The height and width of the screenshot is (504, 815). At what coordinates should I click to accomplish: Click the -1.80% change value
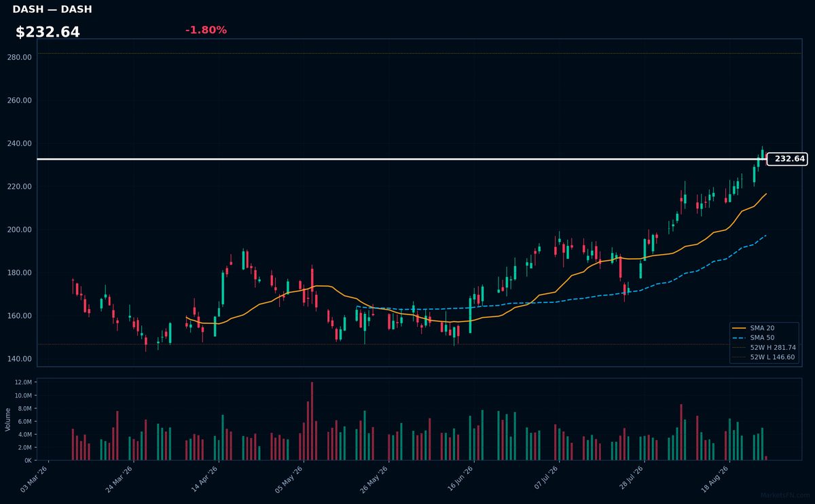pyautogui.click(x=206, y=30)
